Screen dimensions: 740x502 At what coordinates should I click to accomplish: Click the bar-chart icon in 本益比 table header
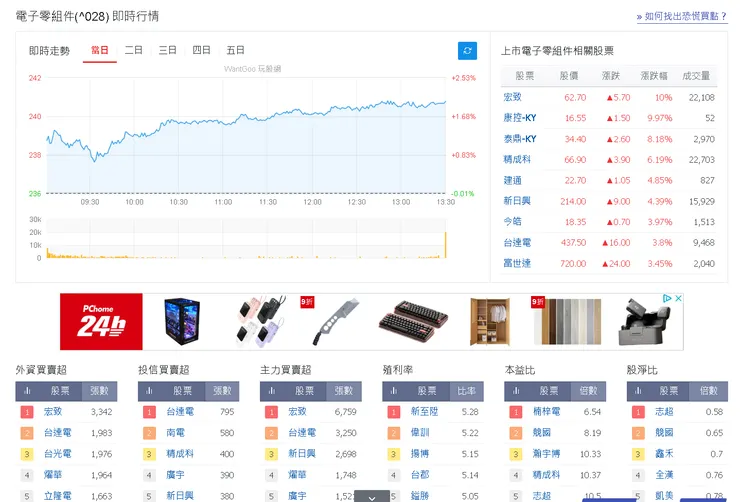pyautogui.click(x=516, y=391)
